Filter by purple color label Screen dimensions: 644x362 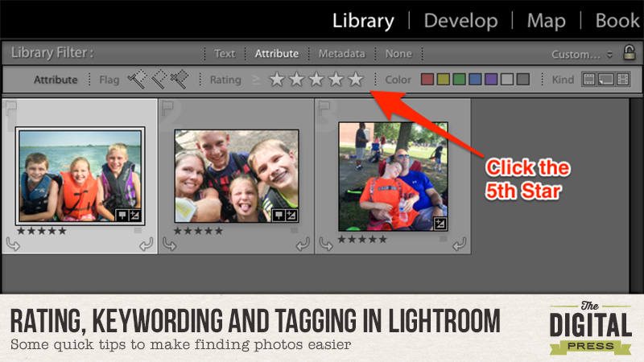(491, 79)
